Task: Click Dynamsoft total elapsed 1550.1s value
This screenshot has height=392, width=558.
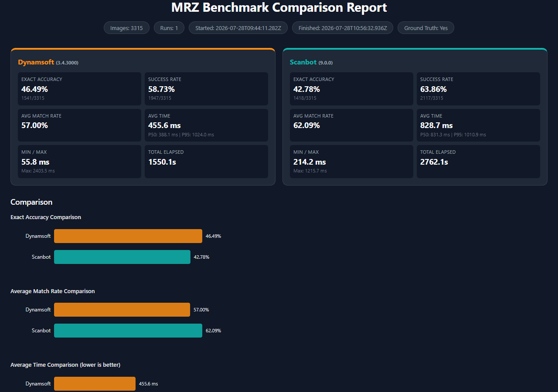Action: (x=162, y=162)
